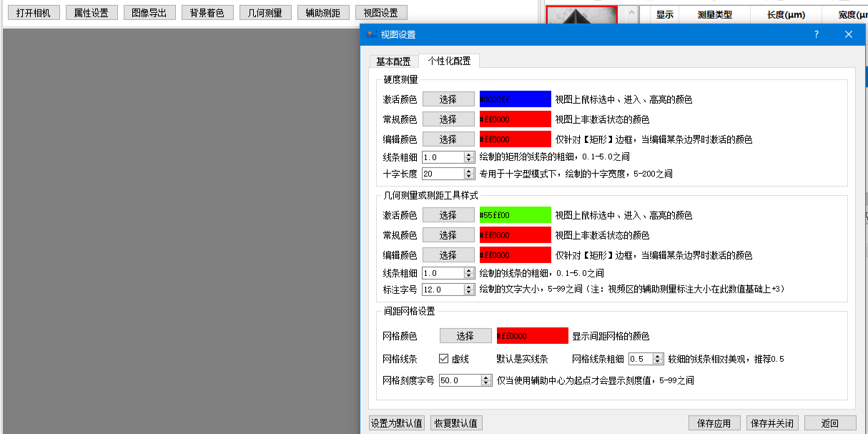Open 背景着色 in the toolbar
This screenshot has width=868, height=434.
[x=207, y=13]
